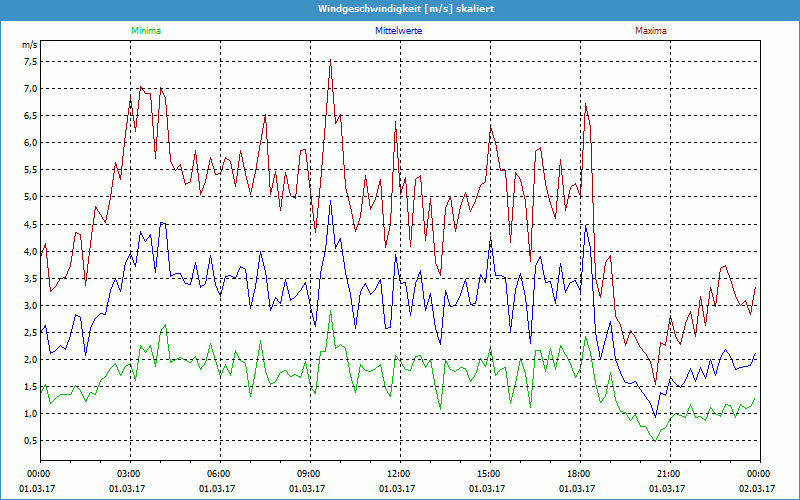
Task: Click the 15:00 time axis label
Action: (x=490, y=473)
